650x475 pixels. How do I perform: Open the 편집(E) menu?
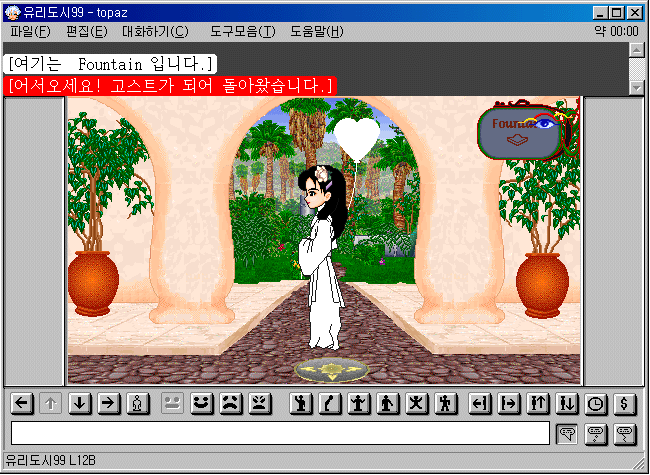[x=86, y=31]
